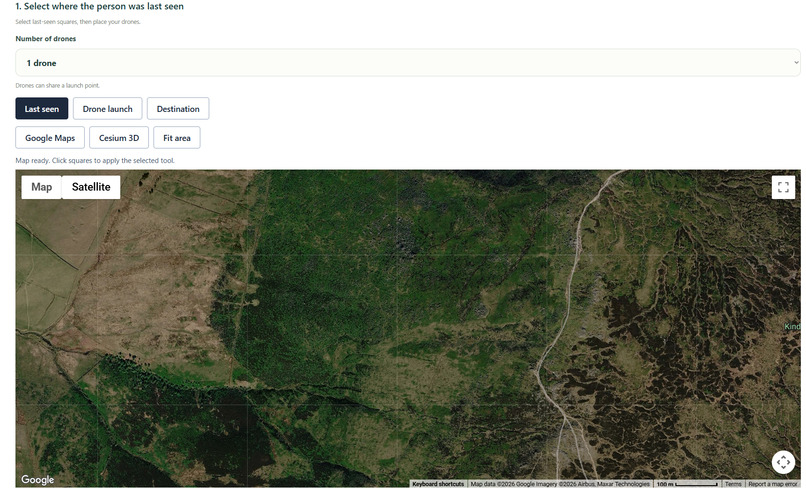Toggle the 100 m map scale
Image resolution: width=806 pixels, height=488 pixels.
point(687,484)
